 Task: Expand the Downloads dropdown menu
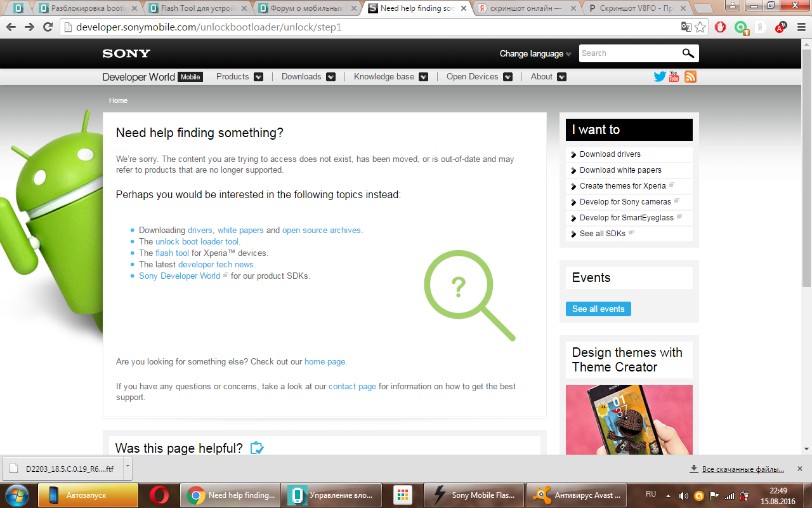coord(331,77)
